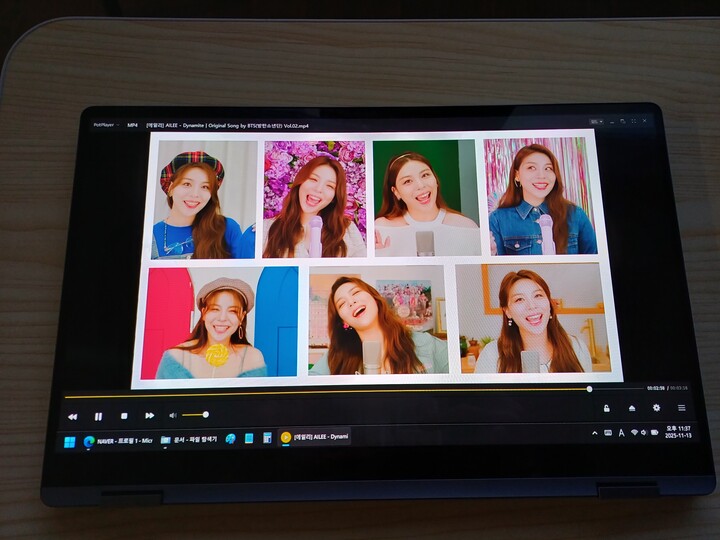Skip to the next track

tap(150, 416)
